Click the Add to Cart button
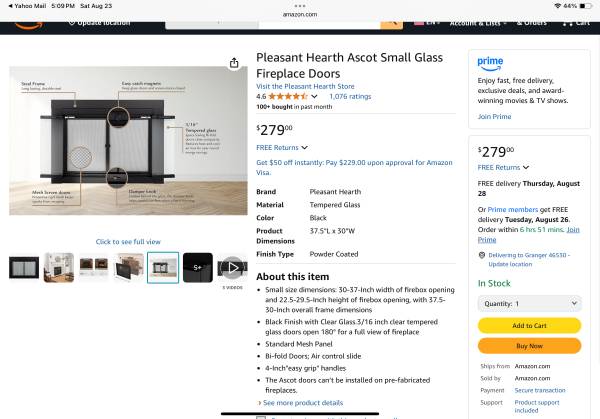 tap(530, 326)
